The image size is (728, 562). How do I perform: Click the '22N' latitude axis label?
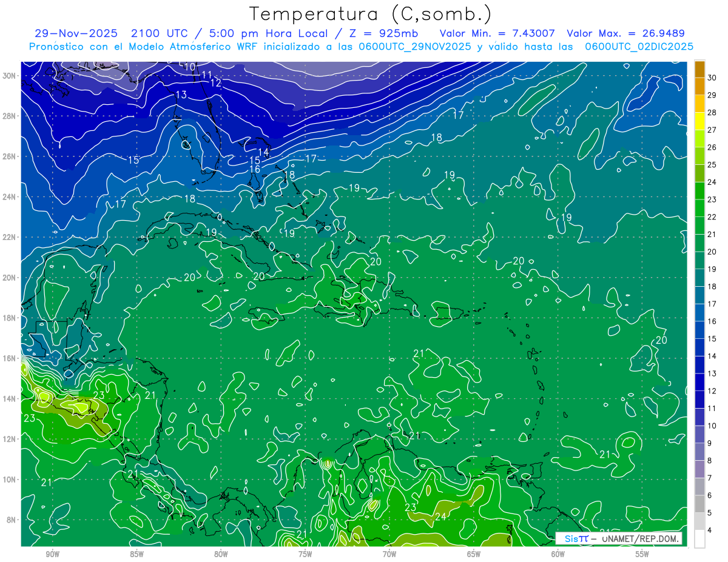coord(9,237)
